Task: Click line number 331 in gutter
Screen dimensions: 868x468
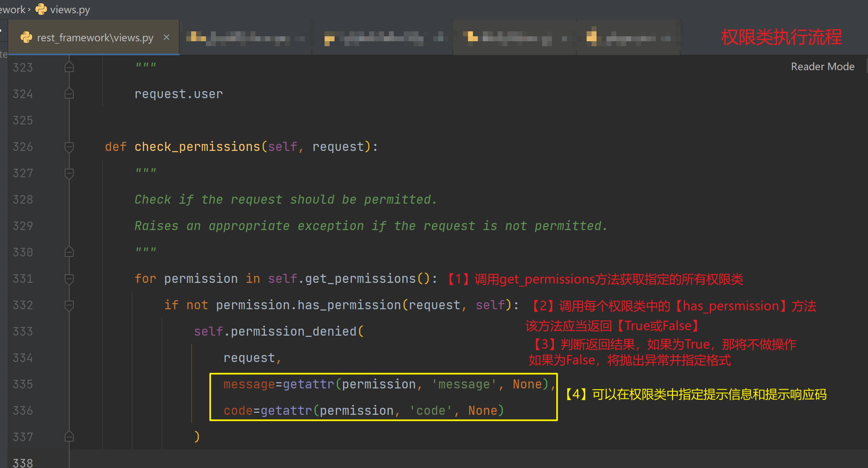Action: [x=23, y=279]
